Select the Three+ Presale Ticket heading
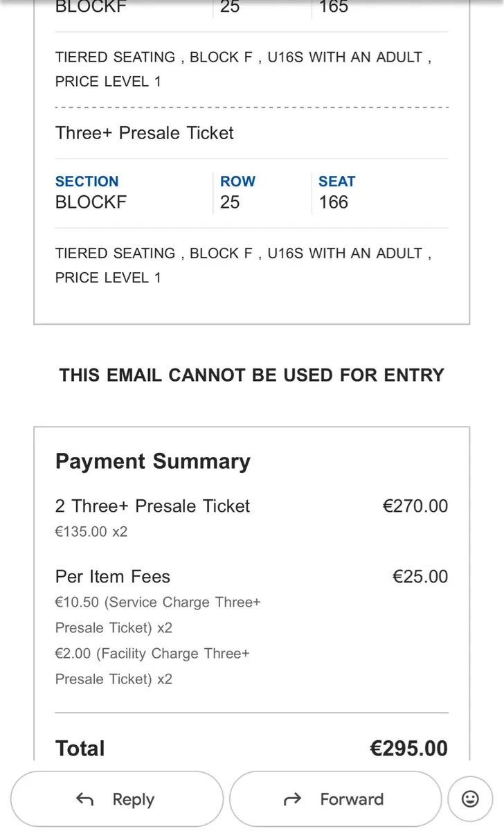The width and height of the screenshot is (504, 831). (144, 133)
